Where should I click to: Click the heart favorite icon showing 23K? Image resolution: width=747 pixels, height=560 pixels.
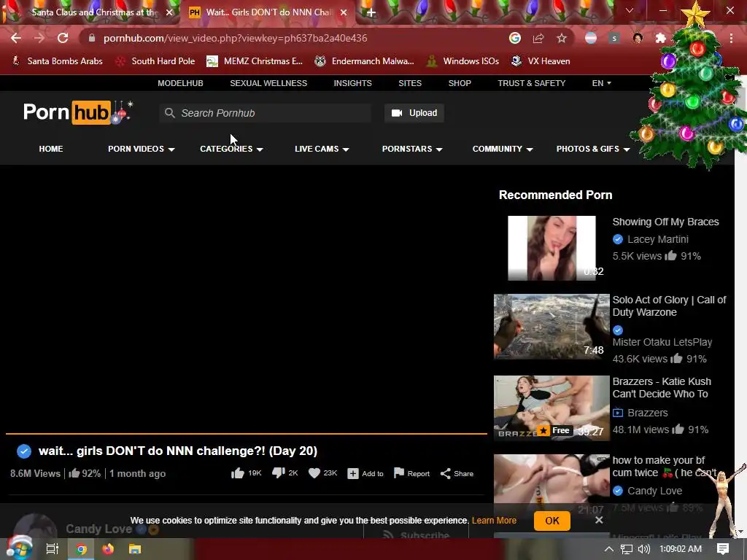pos(314,472)
